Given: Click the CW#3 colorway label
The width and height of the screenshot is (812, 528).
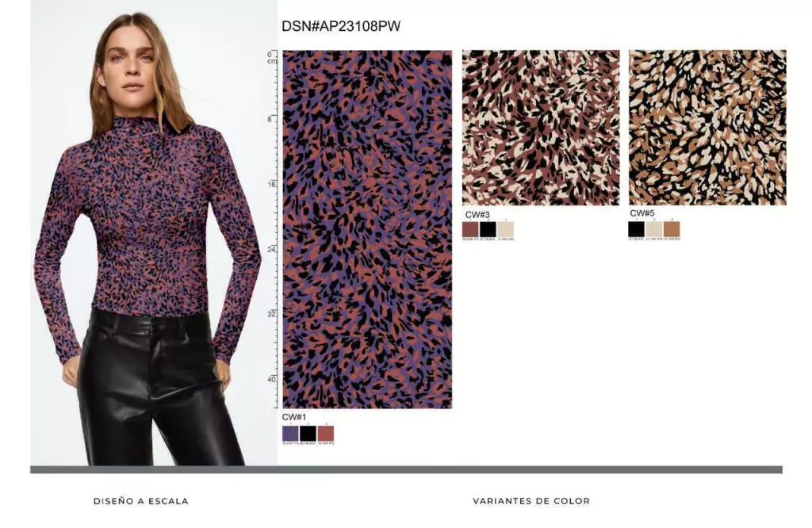Looking at the screenshot, I should pos(477,214).
